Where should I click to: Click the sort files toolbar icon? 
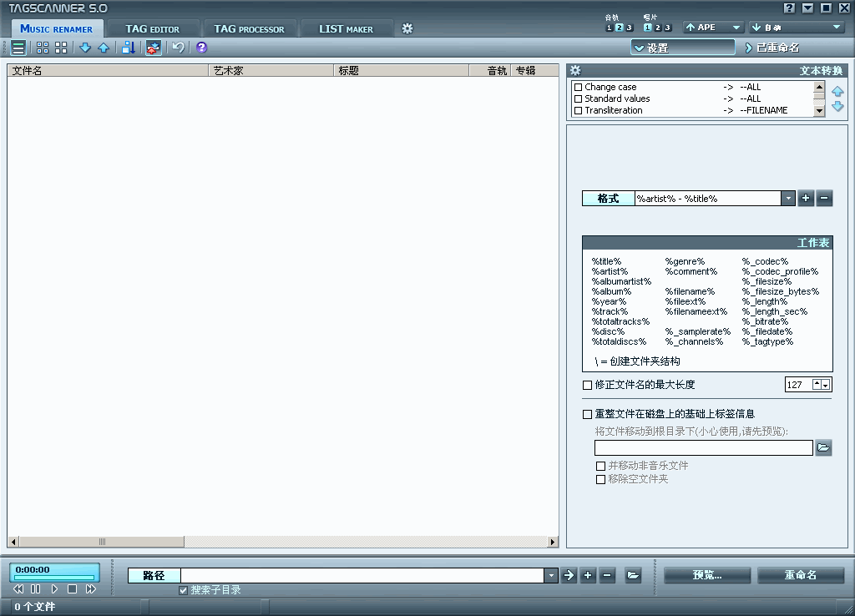(128, 48)
